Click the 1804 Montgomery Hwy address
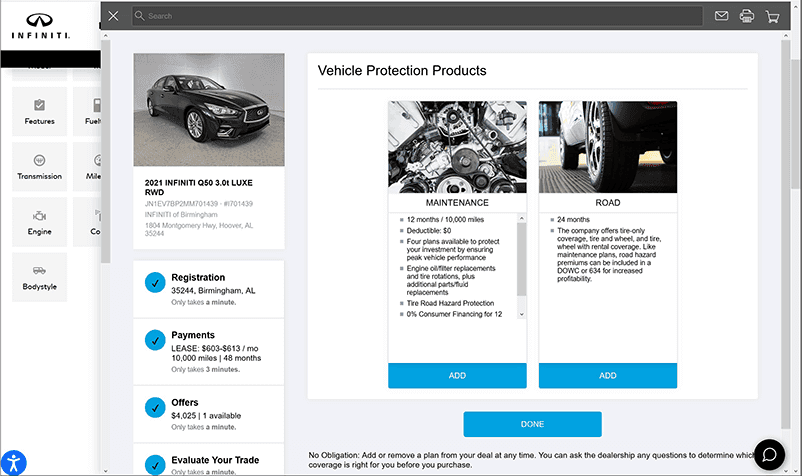 pyautogui.click(x=199, y=229)
